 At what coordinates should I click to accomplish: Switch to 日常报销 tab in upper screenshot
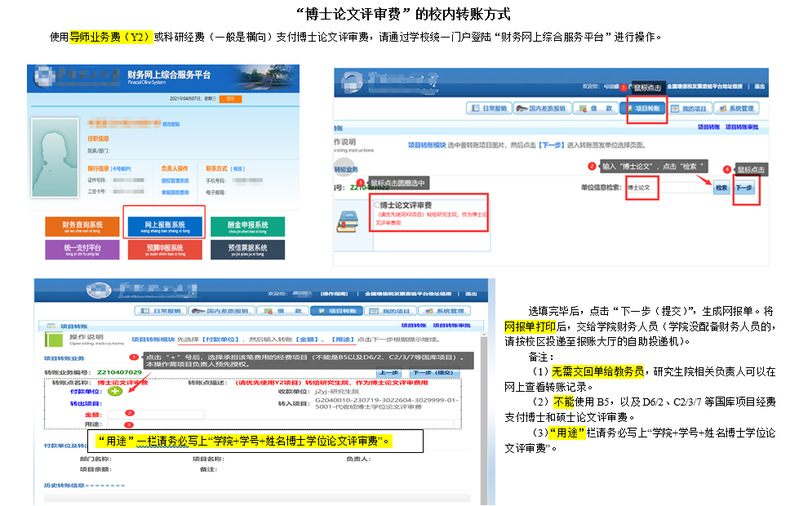(x=493, y=106)
